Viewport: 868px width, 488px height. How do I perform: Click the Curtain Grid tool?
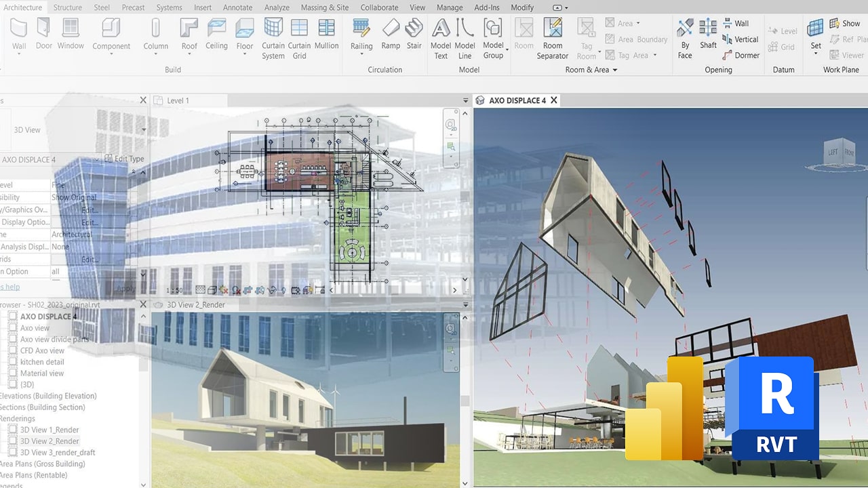click(x=299, y=38)
